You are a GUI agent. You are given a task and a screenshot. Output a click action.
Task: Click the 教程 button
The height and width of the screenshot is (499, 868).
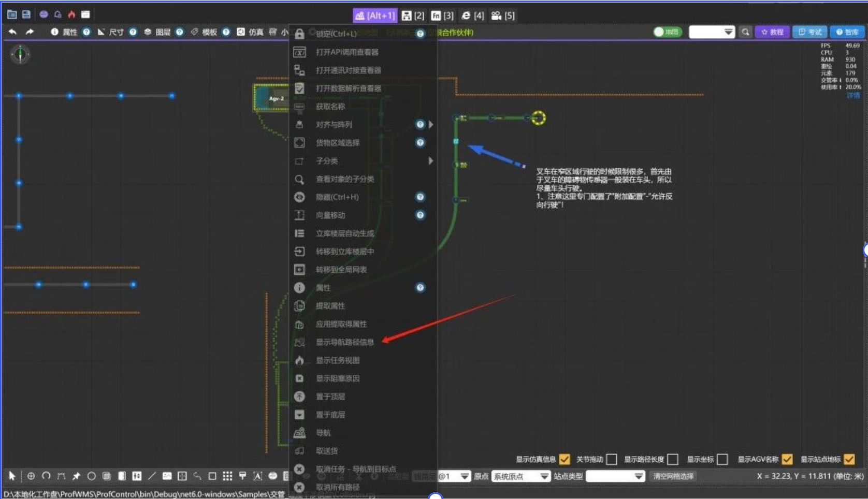[x=772, y=32]
